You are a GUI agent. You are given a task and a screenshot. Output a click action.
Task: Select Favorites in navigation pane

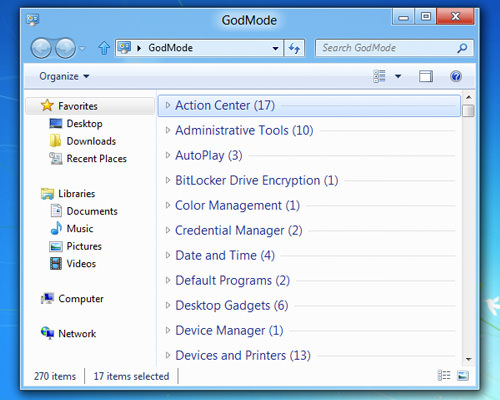[90, 106]
